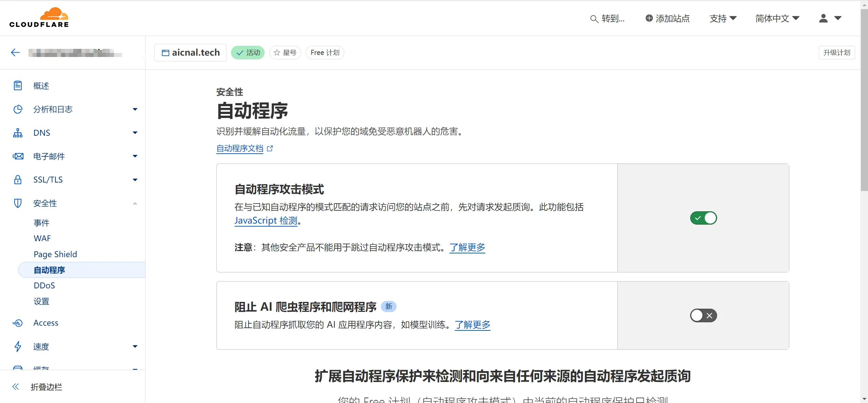This screenshot has width=868, height=403.
Task: Open WAF under security menu
Action: 42,238
